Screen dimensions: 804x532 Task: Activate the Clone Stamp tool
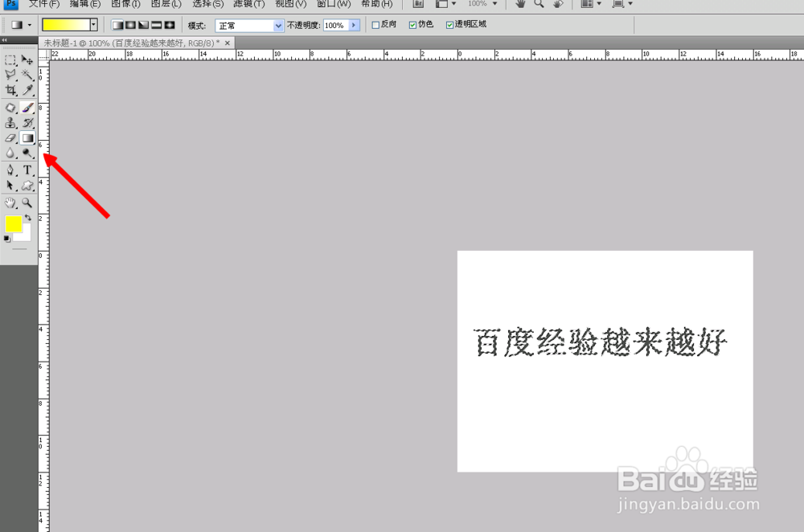tap(10, 122)
